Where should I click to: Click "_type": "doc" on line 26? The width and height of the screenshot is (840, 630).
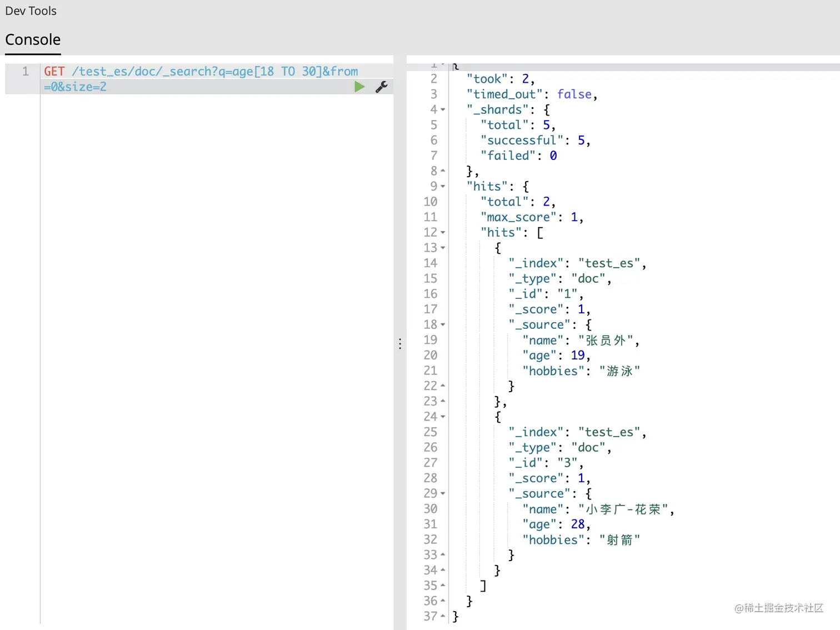pyautogui.click(x=560, y=448)
